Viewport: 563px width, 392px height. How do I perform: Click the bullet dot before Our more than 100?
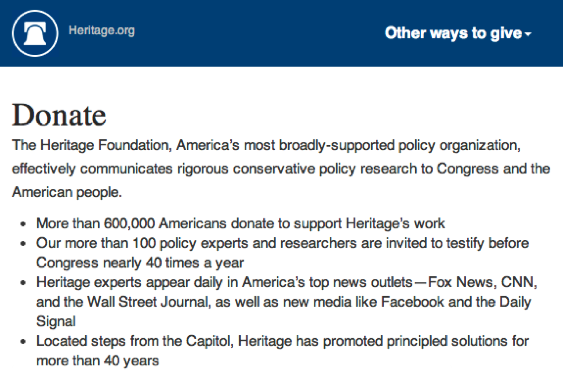(x=23, y=244)
